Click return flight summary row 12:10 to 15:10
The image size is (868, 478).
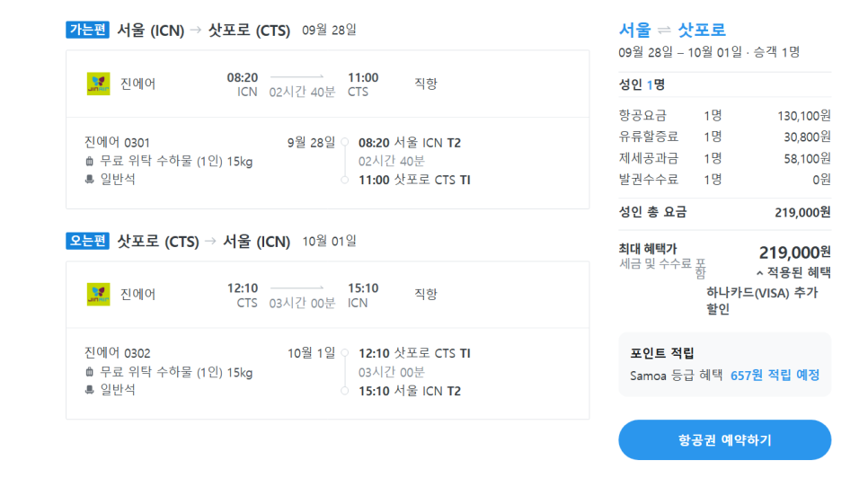point(328,295)
